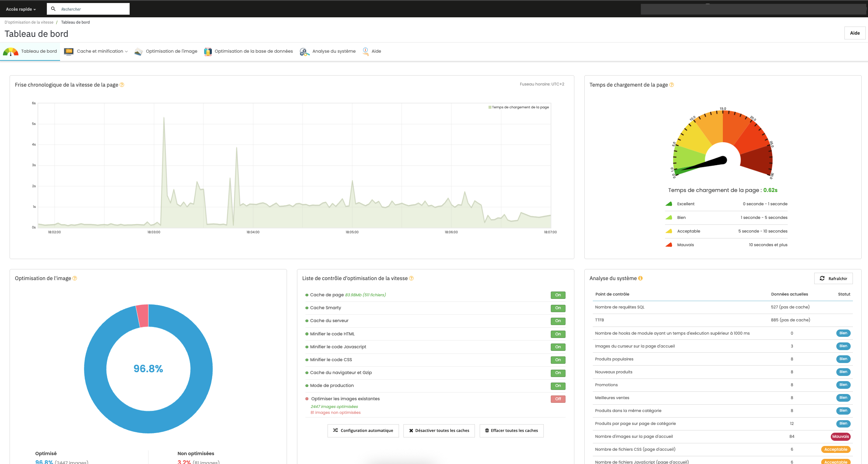Open help tooltip beside Optimisation de l'image heading
The image size is (868, 464).
coord(75,278)
